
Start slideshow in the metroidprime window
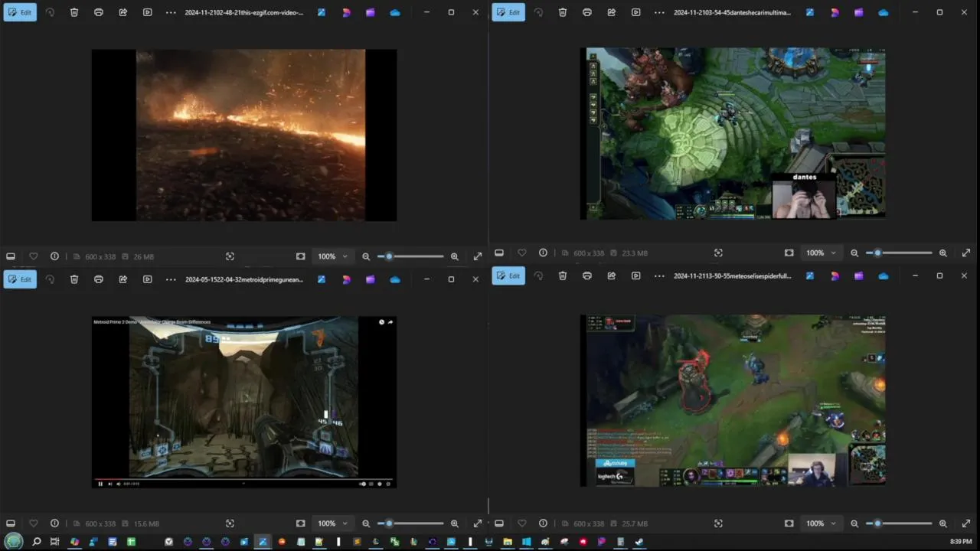click(148, 279)
